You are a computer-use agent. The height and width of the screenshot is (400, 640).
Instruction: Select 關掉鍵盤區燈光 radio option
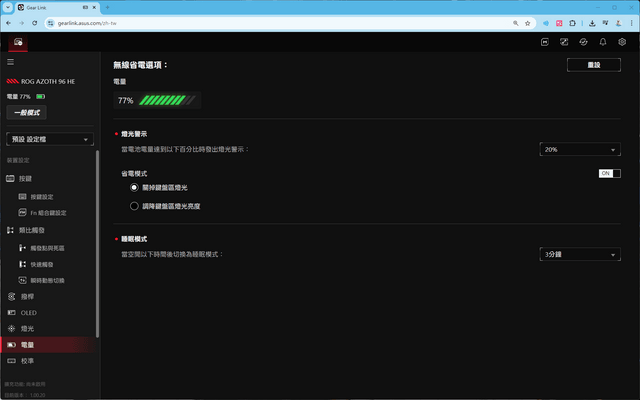coord(134,187)
